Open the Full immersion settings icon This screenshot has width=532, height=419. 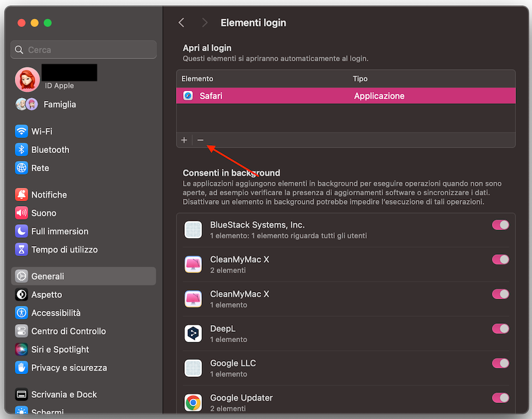[22, 231]
